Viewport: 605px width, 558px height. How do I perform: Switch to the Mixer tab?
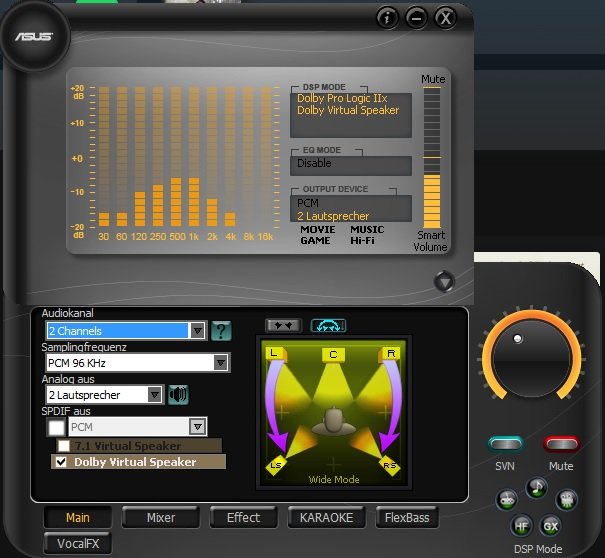point(161,517)
